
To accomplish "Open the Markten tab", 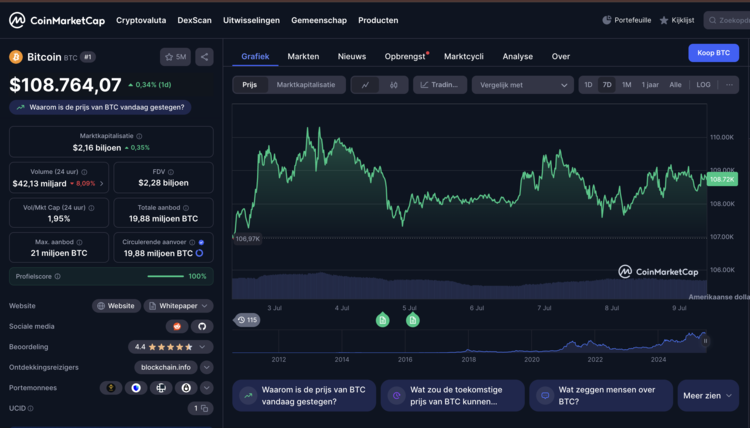I will [303, 56].
